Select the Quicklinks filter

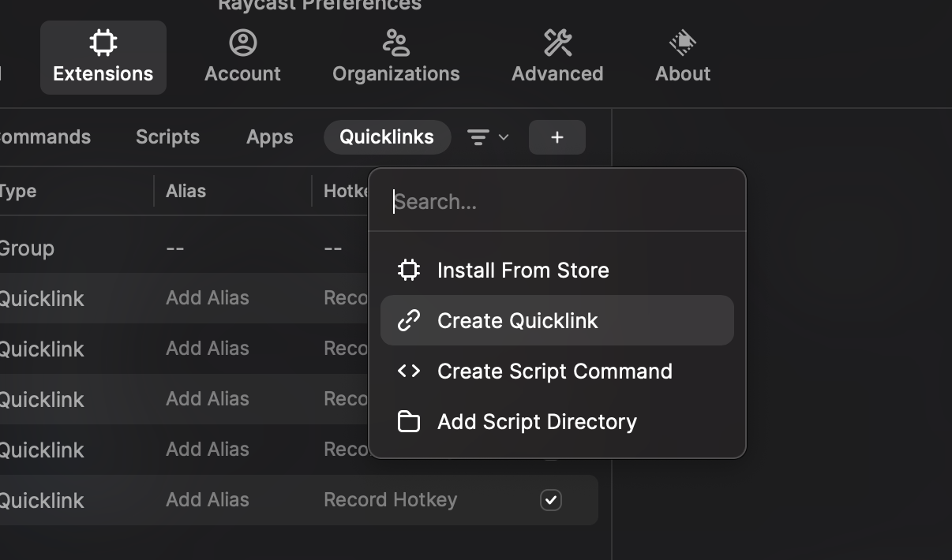(387, 137)
